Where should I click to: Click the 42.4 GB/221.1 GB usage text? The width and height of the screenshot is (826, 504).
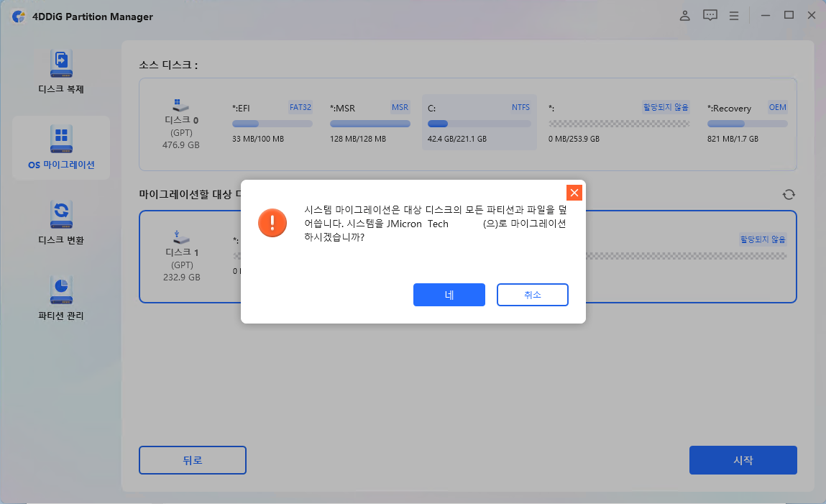point(456,139)
